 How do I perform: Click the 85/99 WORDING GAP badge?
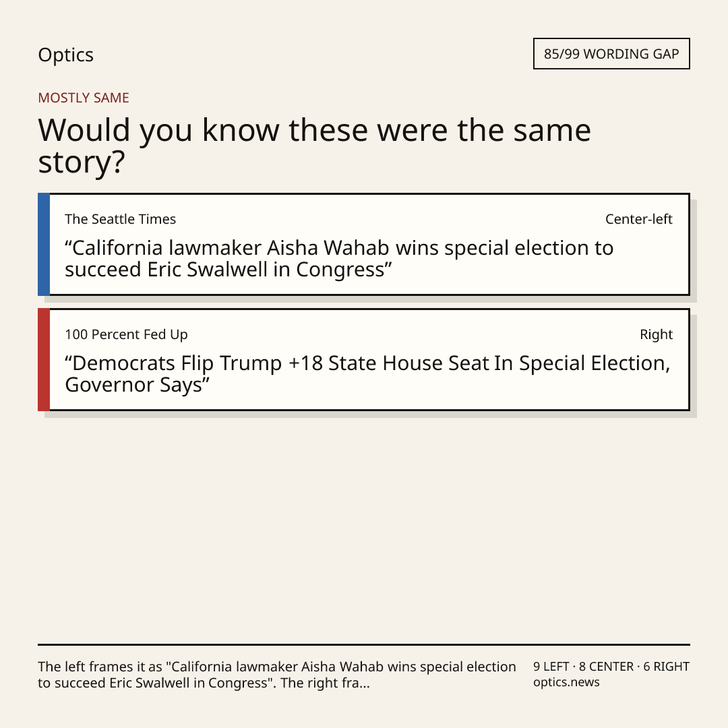[611, 54]
